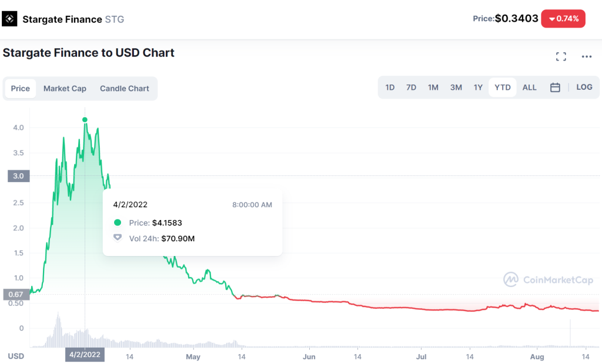This screenshot has width=602, height=364.
Task: Click the Stargate Finance STG title
Action: 73,19
